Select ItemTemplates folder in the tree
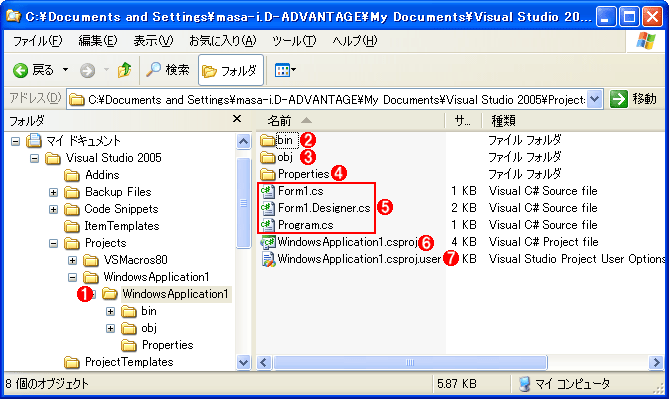 pyautogui.click(x=122, y=226)
